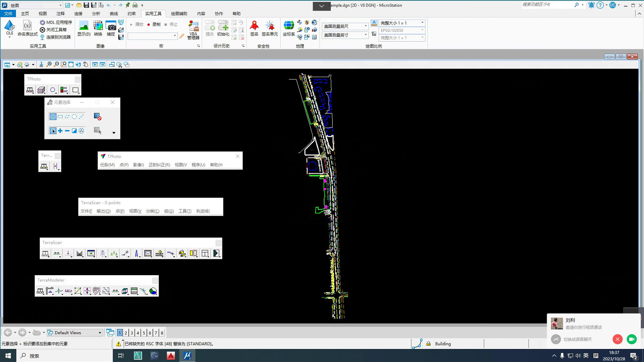Click the Disable handles icon in 元素选择
644x362 pixels.
coord(97,116)
